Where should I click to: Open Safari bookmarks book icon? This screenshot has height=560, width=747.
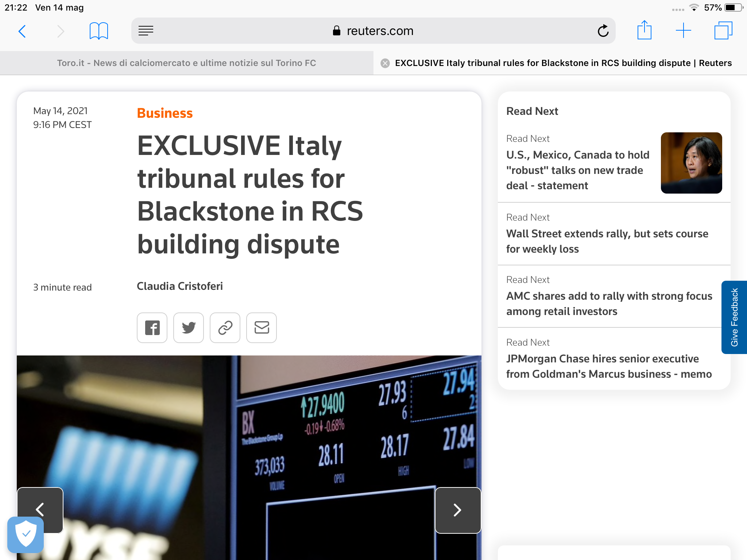[98, 31]
